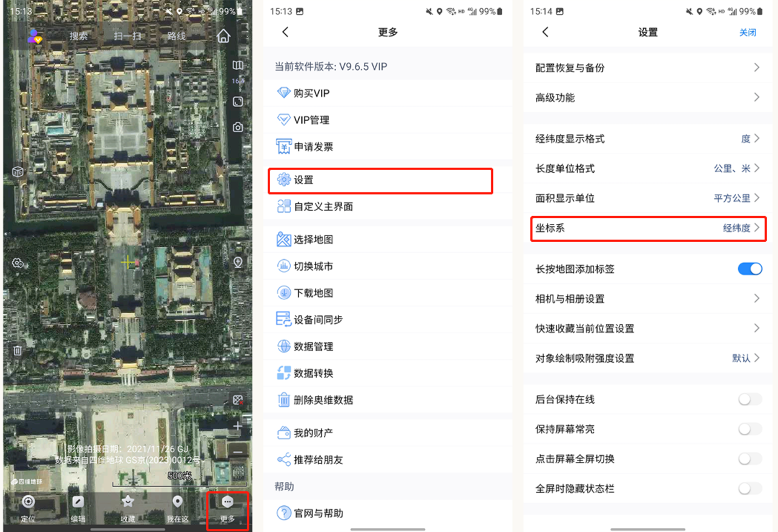Turn on 保持屏幕常亮 toggle
The height and width of the screenshot is (532, 778).
point(750,429)
